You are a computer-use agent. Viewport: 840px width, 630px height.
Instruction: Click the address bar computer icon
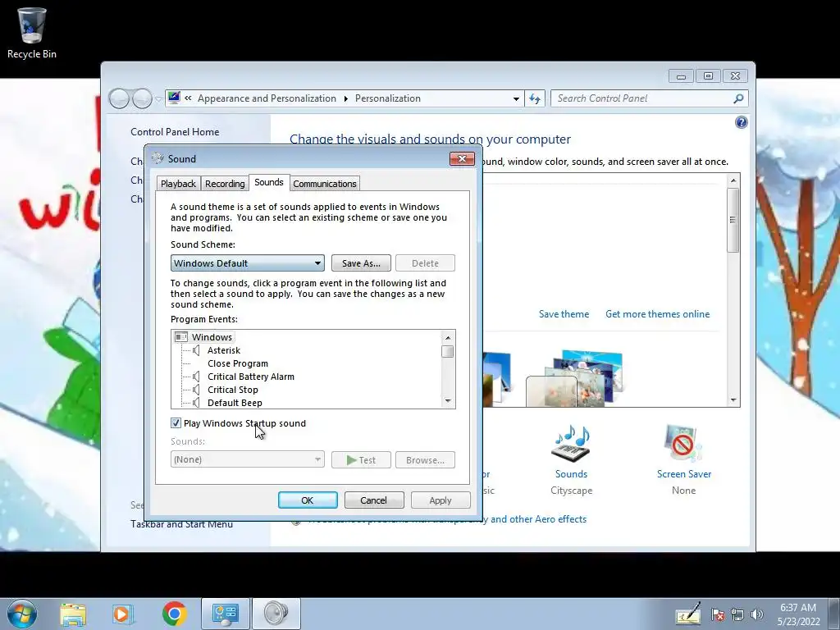pyautogui.click(x=174, y=98)
